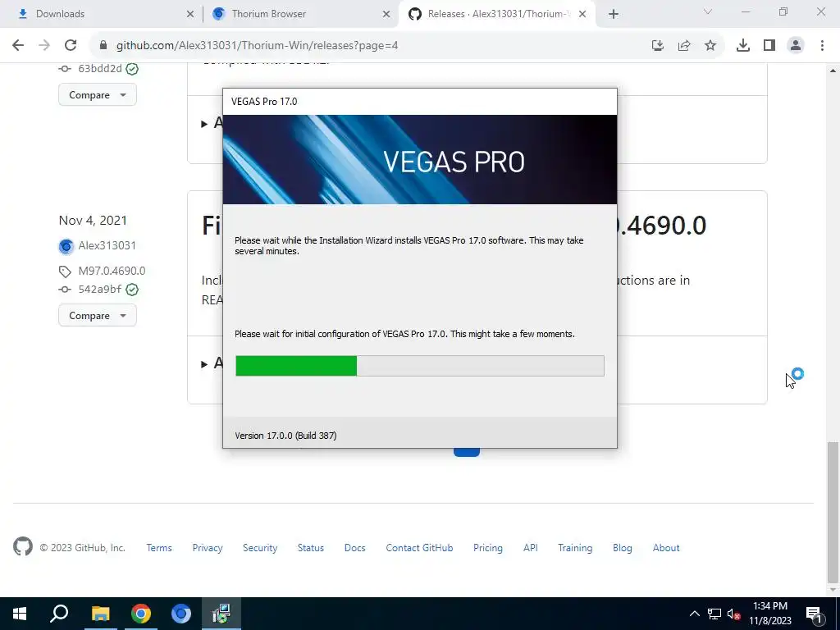Click Version 17.0.0 (Build 387) text
Screen dimensions: 840x630
coord(285,436)
